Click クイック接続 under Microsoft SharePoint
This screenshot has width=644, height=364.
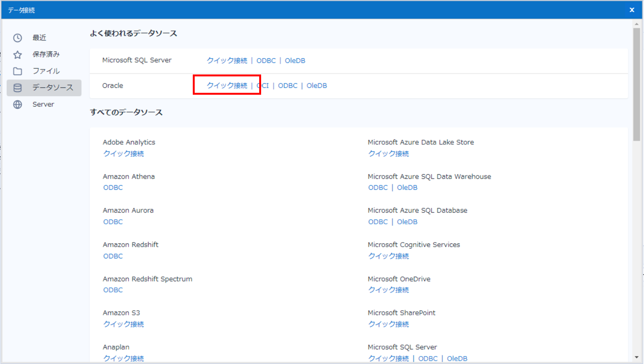pos(389,324)
